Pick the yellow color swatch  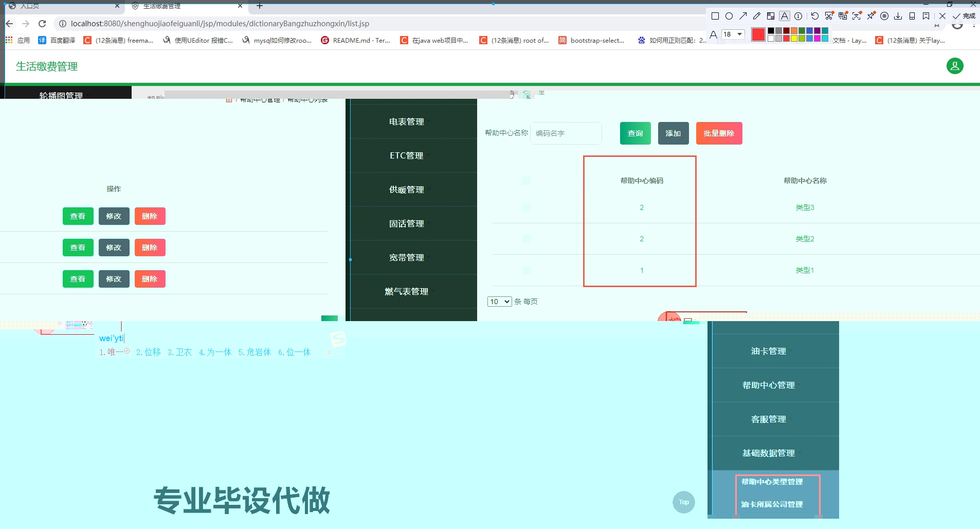pos(794,38)
